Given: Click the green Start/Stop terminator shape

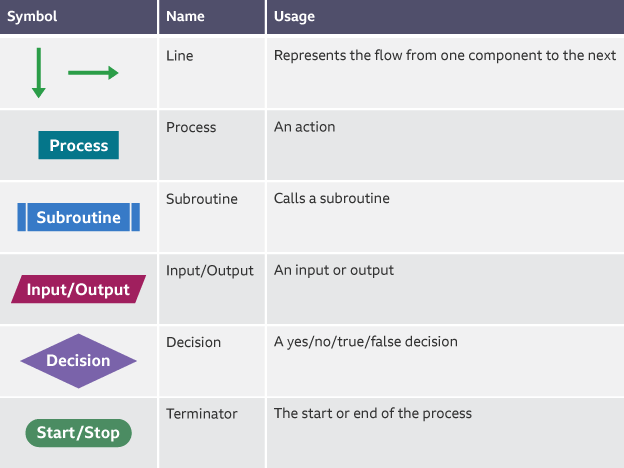Looking at the screenshot, I should click(78, 433).
